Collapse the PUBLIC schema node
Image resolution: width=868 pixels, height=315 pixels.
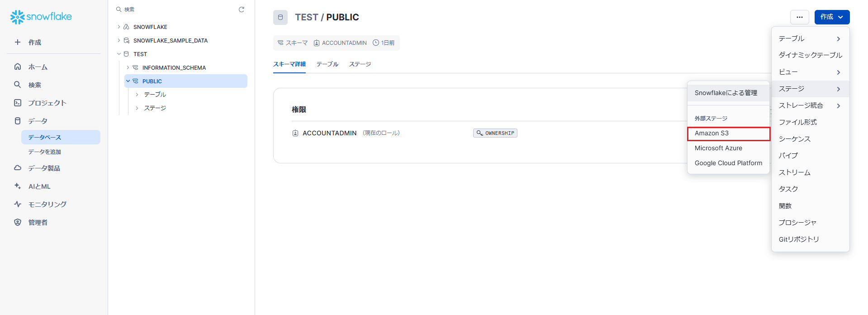click(x=128, y=81)
